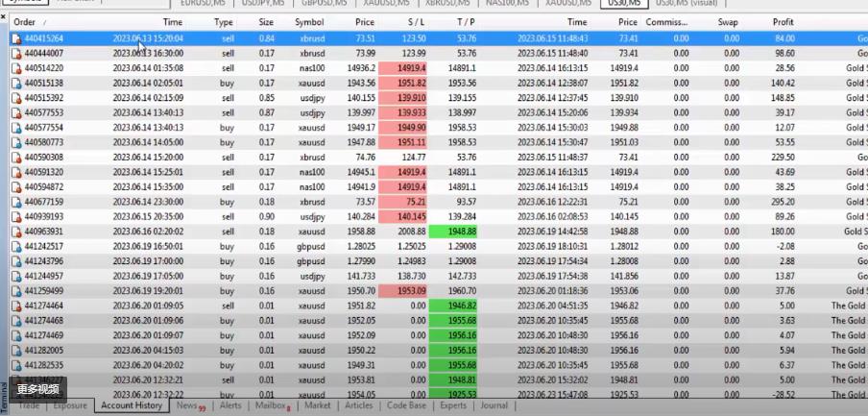Sort history by the Profit column header
The height and width of the screenshot is (416, 868).
click(x=783, y=21)
